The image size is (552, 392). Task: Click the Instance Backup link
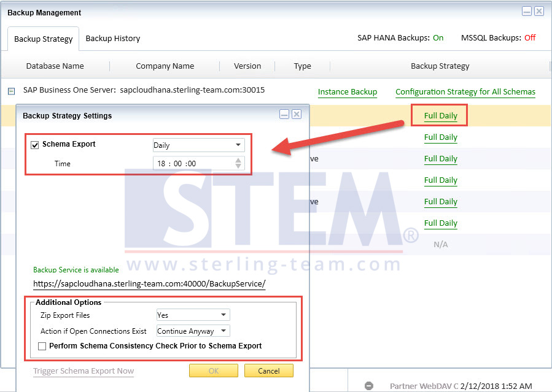pos(348,92)
